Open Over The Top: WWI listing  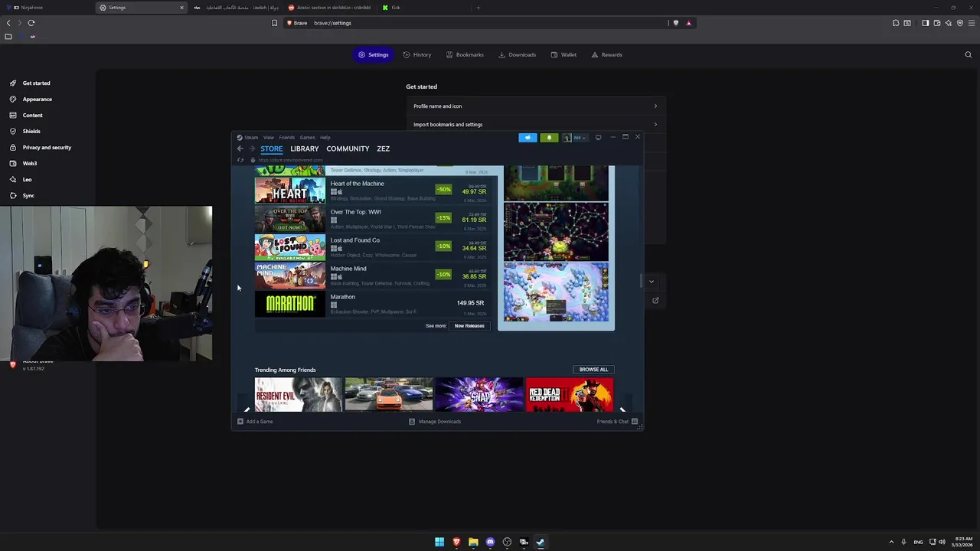(x=376, y=218)
